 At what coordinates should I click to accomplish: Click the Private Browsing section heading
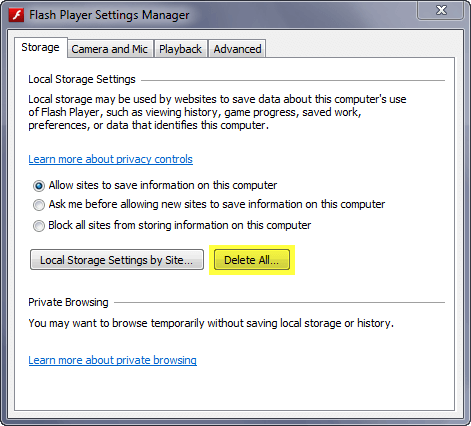click(68, 302)
